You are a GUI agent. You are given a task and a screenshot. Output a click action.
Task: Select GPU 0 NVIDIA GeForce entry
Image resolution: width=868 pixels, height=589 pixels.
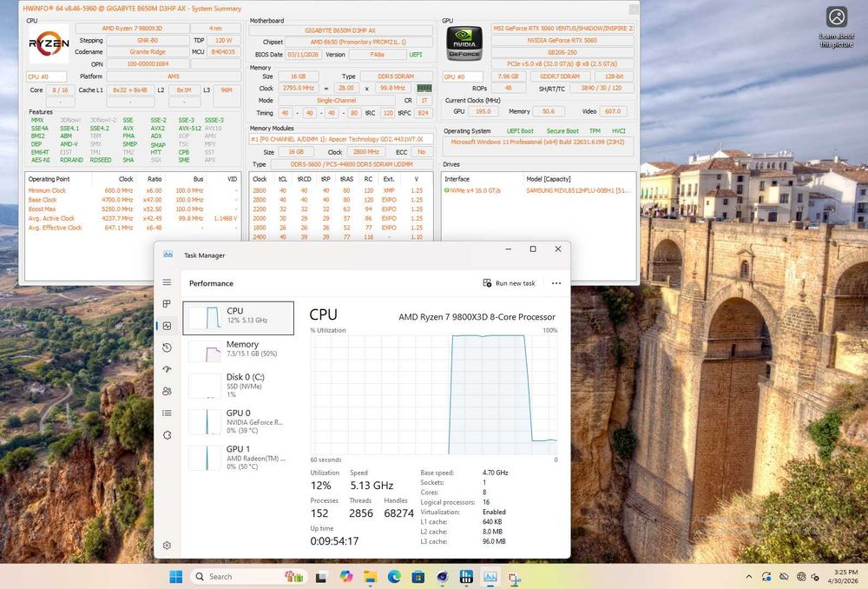pyautogui.click(x=238, y=421)
